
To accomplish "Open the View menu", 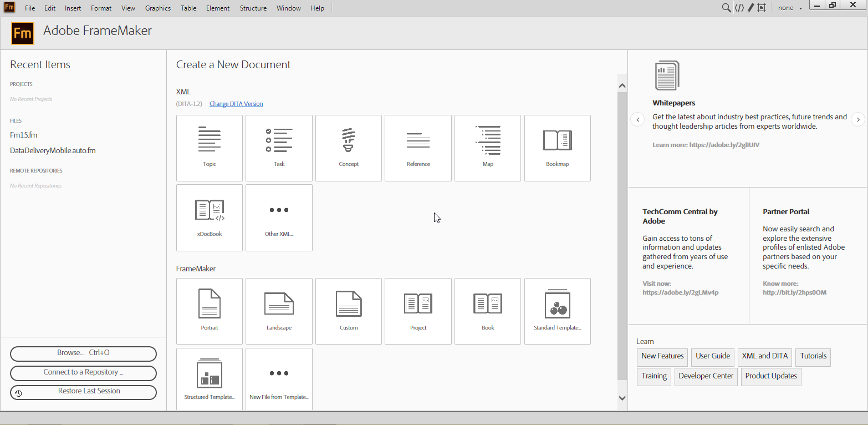I will (128, 8).
